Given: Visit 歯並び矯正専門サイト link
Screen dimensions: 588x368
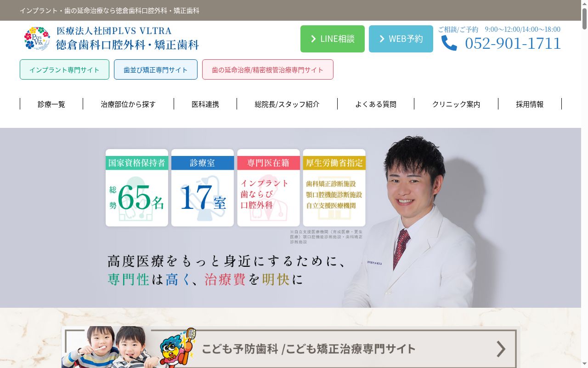Looking at the screenshot, I should tap(156, 69).
